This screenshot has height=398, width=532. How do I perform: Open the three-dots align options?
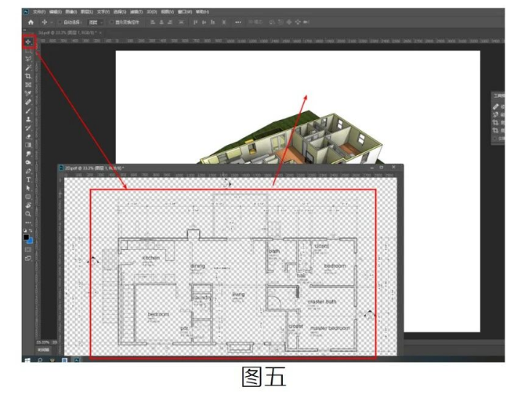tap(238, 23)
